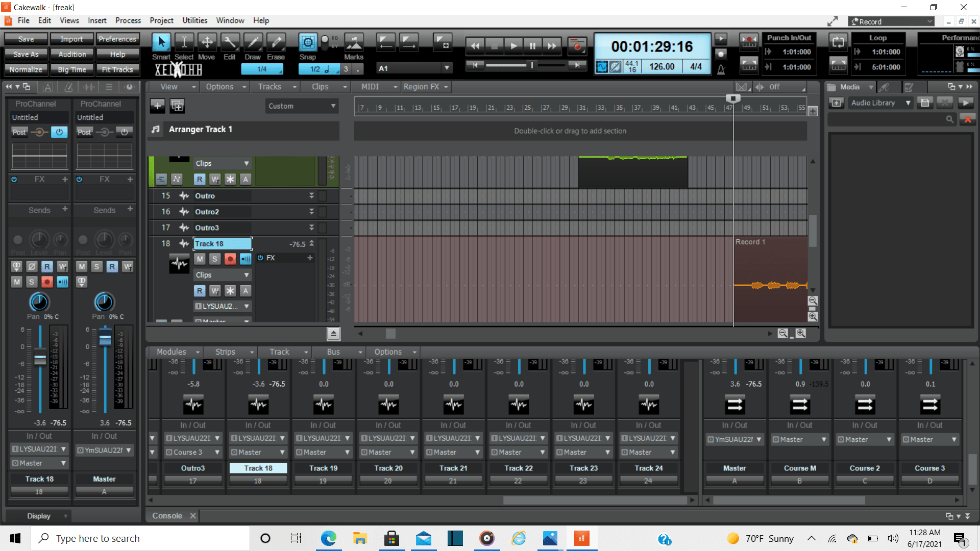Expand the Outro3 track options chevron
The height and width of the screenshot is (551, 980).
311,227
